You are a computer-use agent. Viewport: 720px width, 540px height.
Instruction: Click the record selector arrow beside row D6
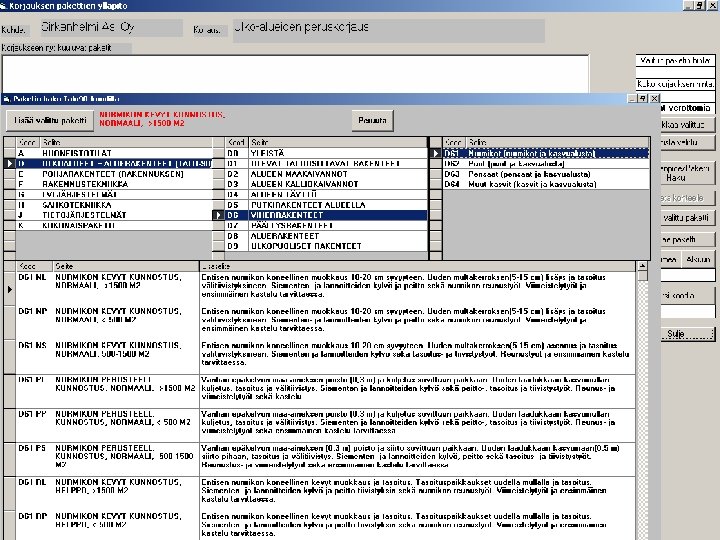219,215
